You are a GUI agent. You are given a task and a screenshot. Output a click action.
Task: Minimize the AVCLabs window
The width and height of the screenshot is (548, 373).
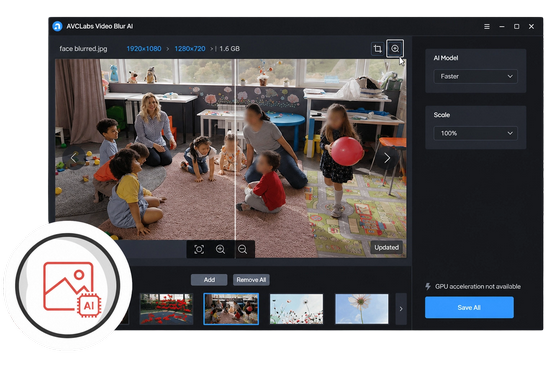pyautogui.click(x=502, y=27)
